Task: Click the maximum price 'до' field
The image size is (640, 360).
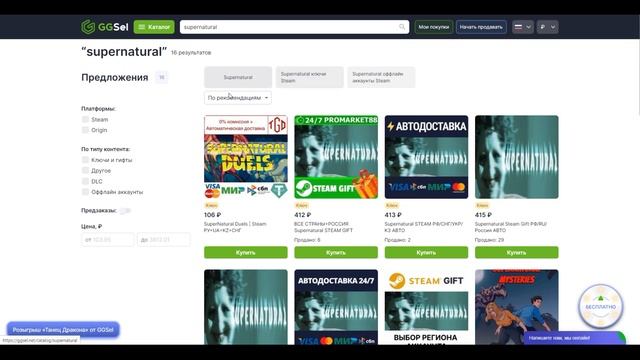Action: [x=164, y=240]
